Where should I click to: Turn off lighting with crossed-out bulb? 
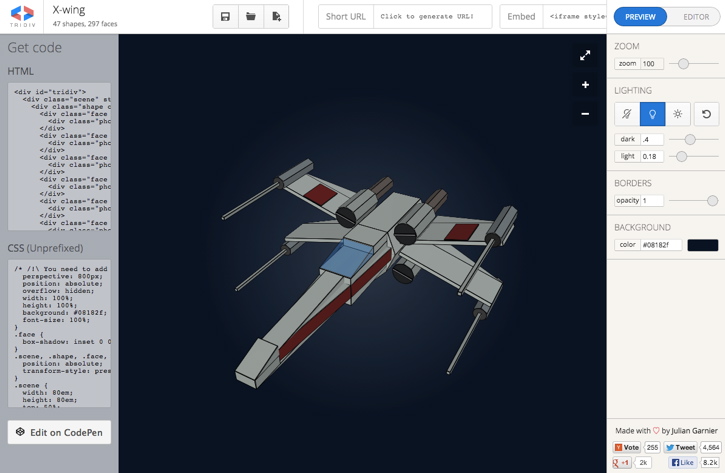pyautogui.click(x=626, y=114)
